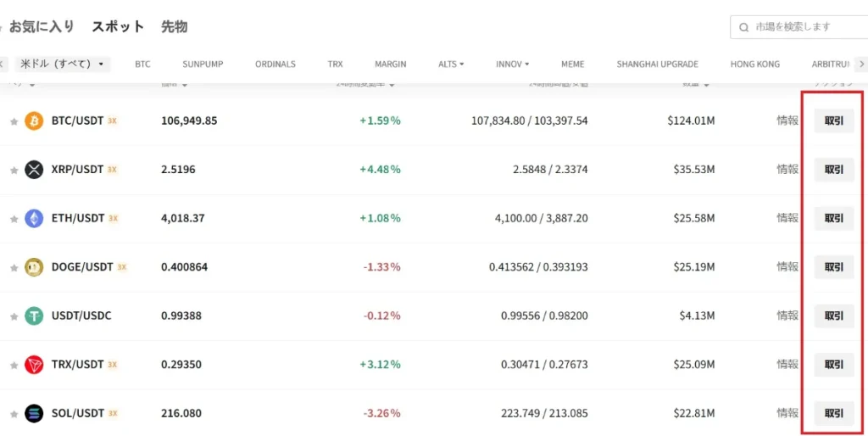Expand the INNOV category dropdown

point(512,64)
